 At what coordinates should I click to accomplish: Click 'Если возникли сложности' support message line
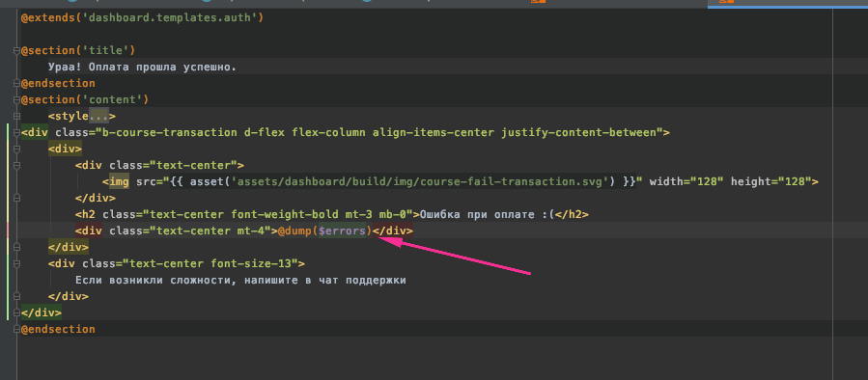click(240, 281)
